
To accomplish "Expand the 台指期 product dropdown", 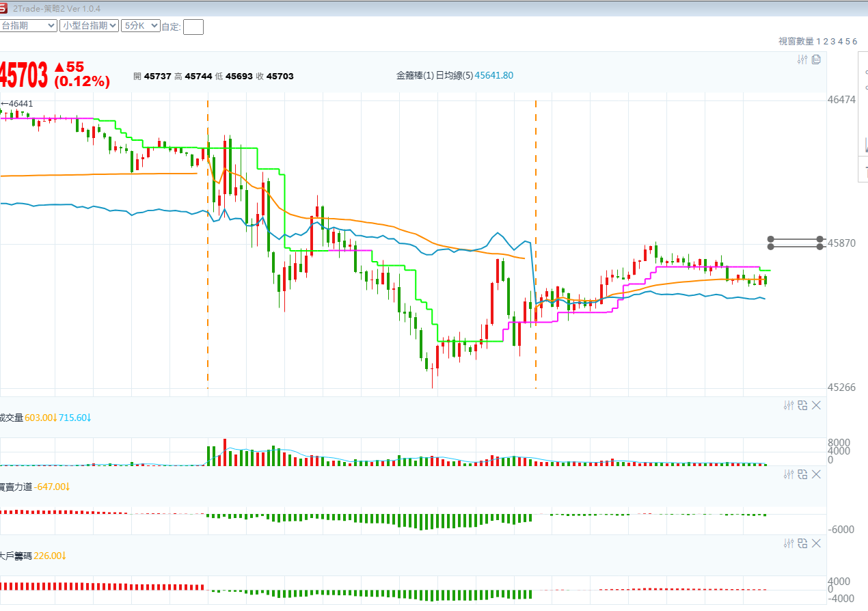I will [28, 25].
